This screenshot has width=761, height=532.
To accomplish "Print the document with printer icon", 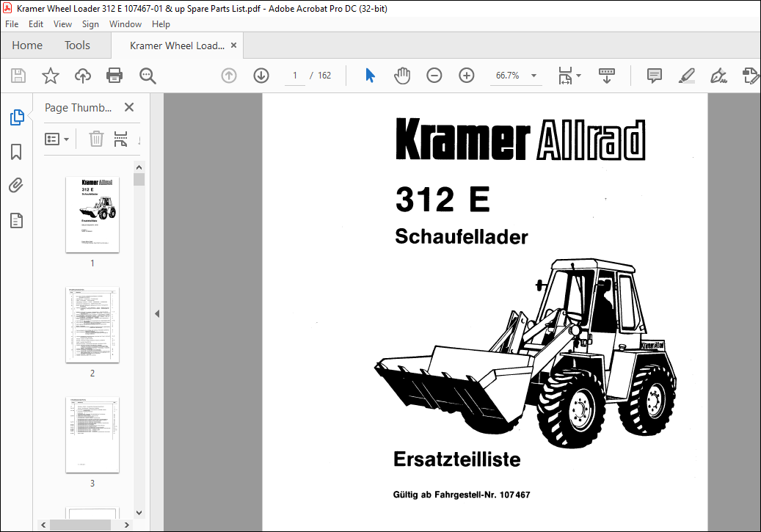I will pos(114,76).
